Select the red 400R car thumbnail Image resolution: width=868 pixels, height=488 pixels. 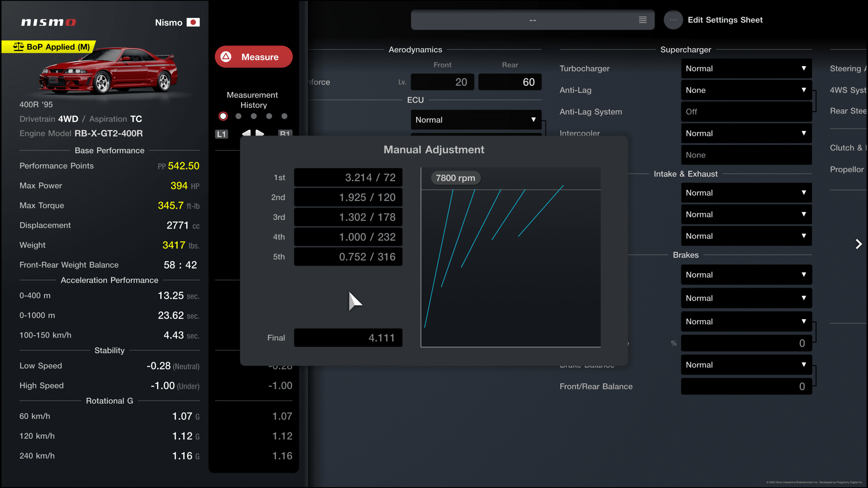tap(108, 71)
